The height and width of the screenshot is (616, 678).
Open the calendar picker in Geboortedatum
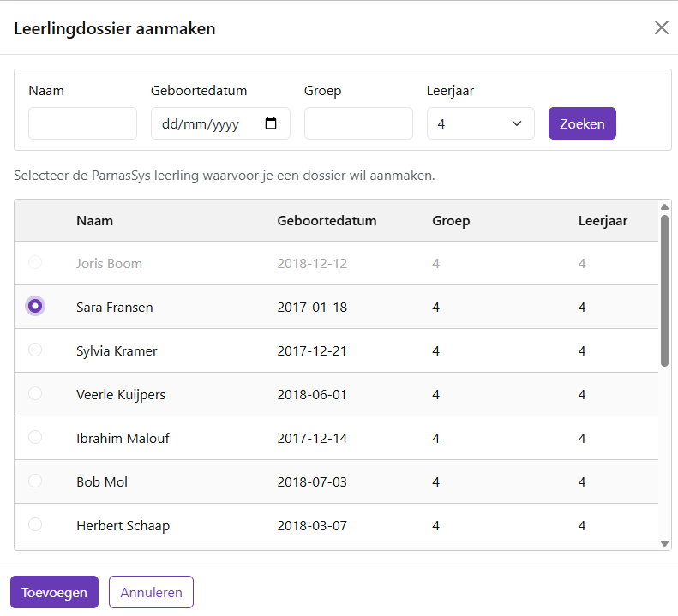tap(271, 123)
